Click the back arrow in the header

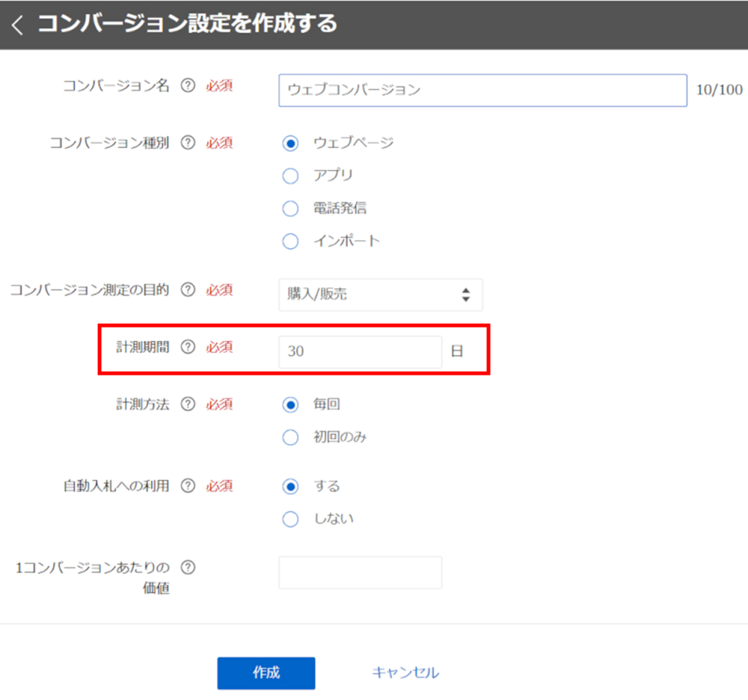click(x=18, y=25)
